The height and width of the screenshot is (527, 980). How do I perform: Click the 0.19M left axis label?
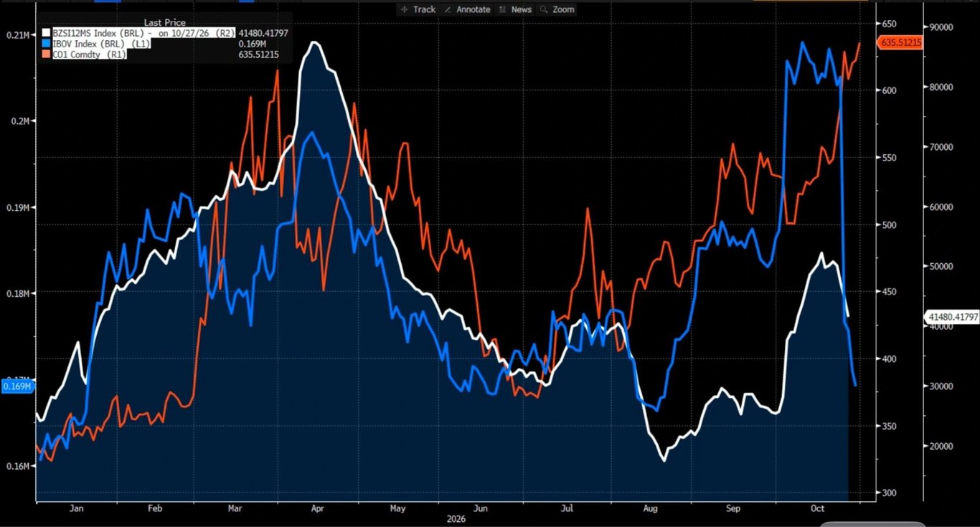(x=17, y=208)
